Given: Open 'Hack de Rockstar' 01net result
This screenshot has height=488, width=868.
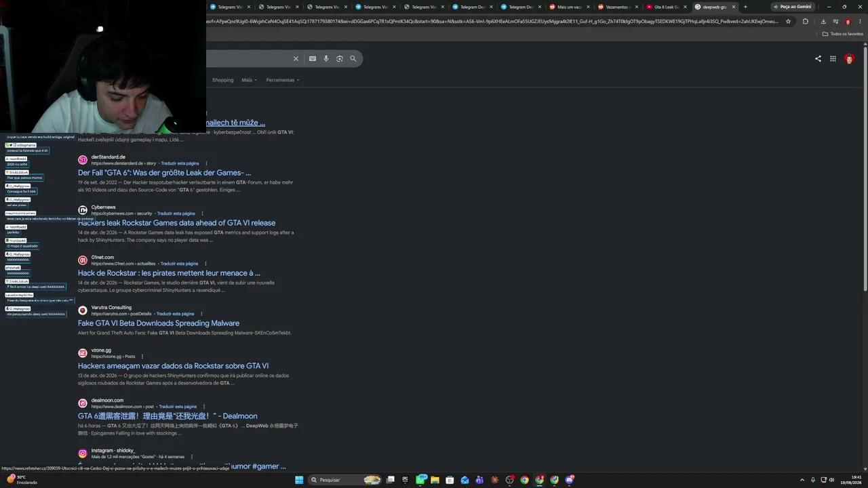Looking at the screenshot, I should click(169, 273).
